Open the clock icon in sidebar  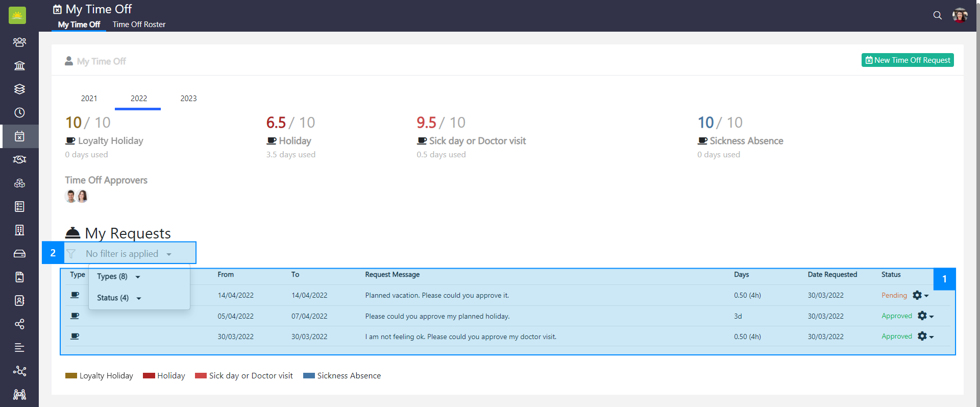pyautogui.click(x=19, y=112)
